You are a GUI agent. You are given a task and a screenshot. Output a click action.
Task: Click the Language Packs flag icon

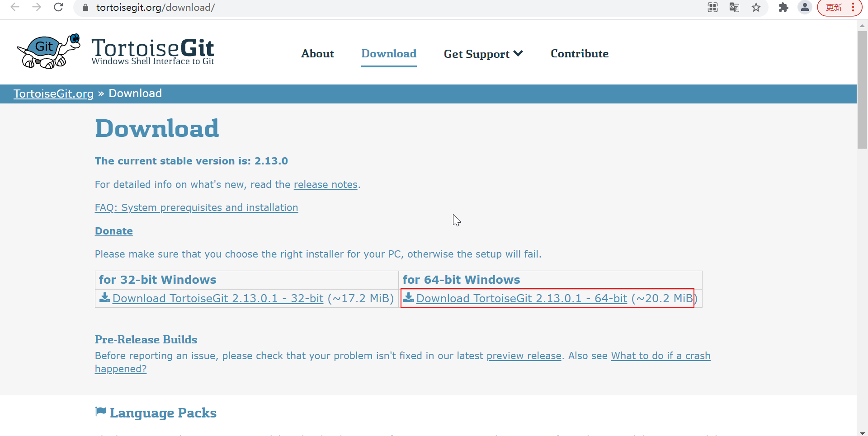101,412
